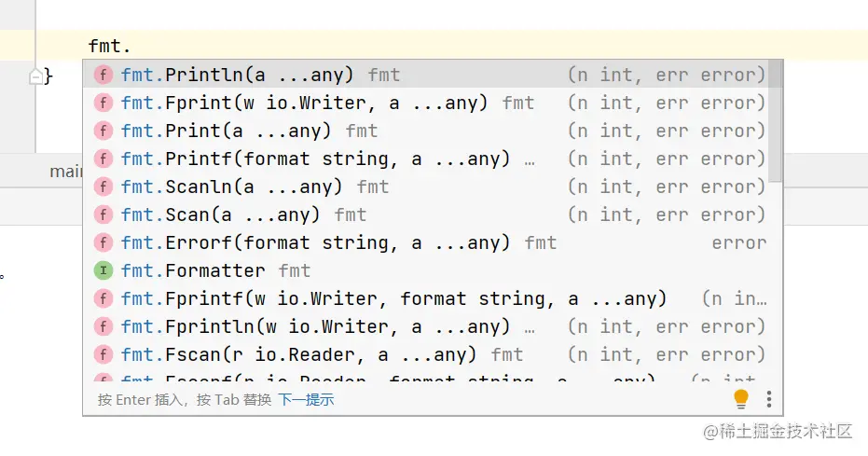This screenshot has width=868, height=456.
Task: Click the lightbulb intention icon
Action: click(741, 399)
